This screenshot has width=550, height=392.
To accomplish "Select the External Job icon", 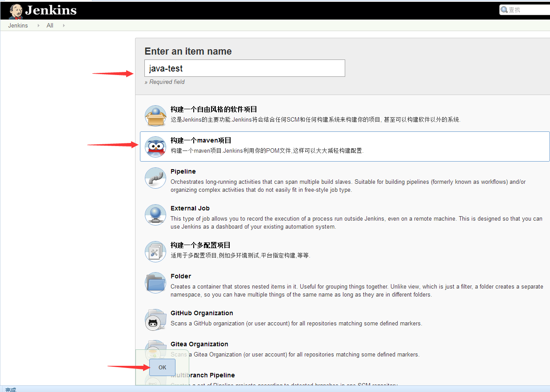I will pyautogui.click(x=155, y=214).
